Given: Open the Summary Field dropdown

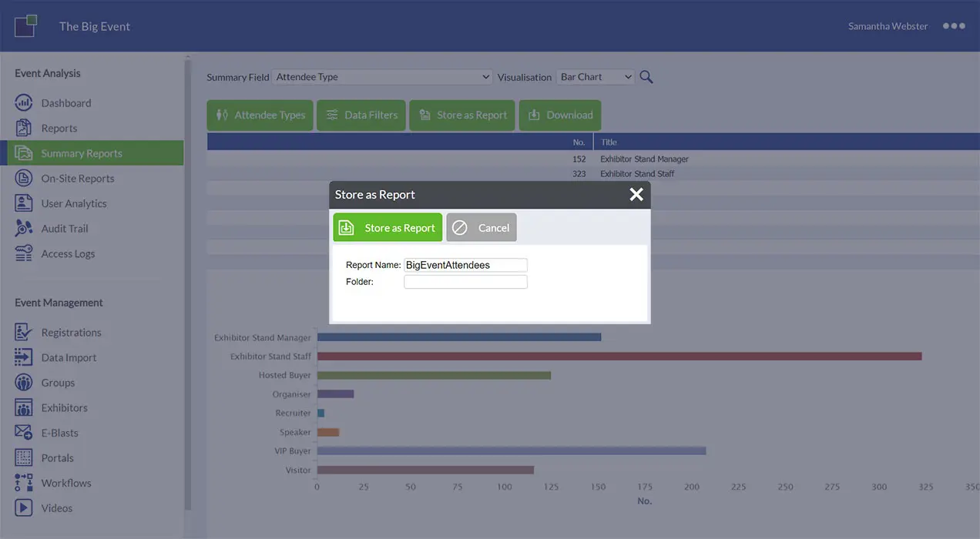Looking at the screenshot, I should [x=382, y=76].
